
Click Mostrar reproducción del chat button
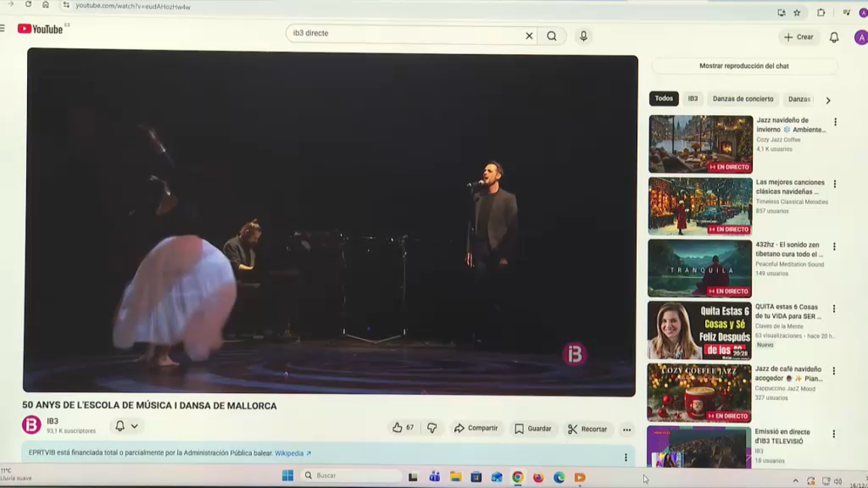(744, 66)
